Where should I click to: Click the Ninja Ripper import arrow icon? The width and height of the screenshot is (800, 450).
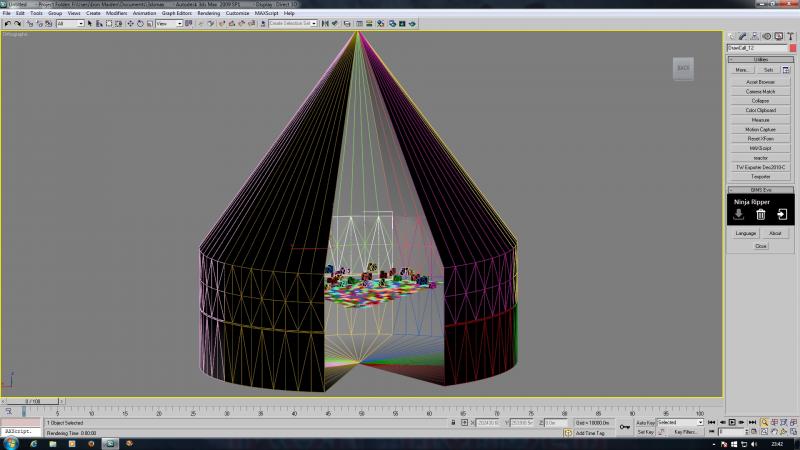point(782,215)
